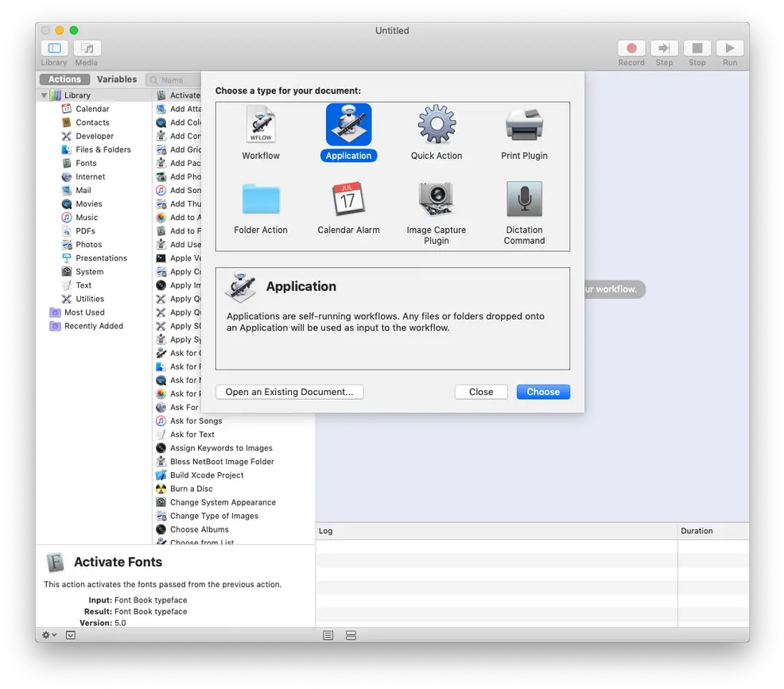Select Movies category in Library

click(88, 204)
